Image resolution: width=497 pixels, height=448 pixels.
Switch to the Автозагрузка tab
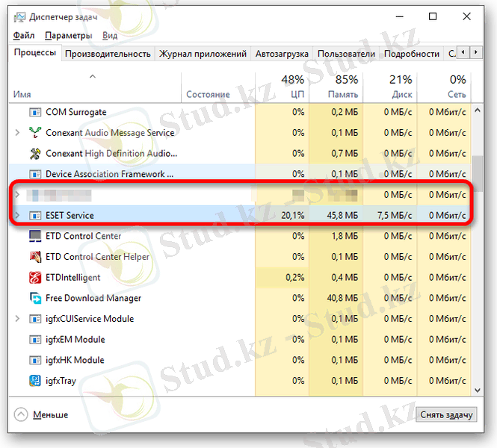click(282, 54)
